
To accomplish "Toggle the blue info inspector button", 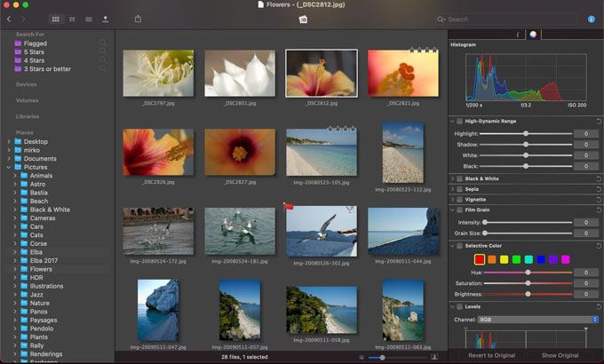I will pos(592,19).
